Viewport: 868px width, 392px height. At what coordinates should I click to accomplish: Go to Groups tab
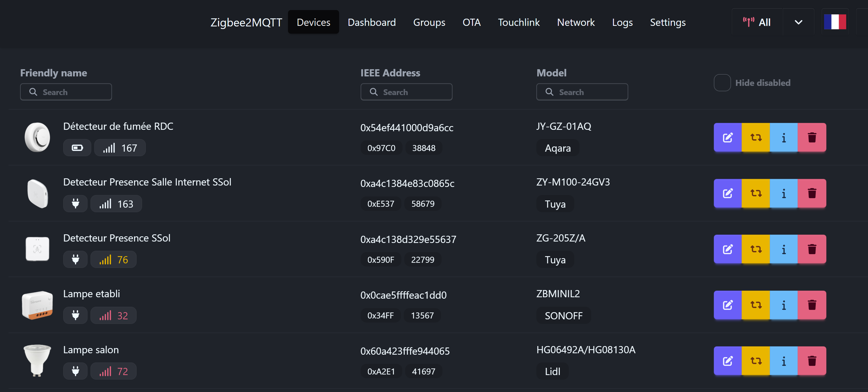(x=429, y=22)
